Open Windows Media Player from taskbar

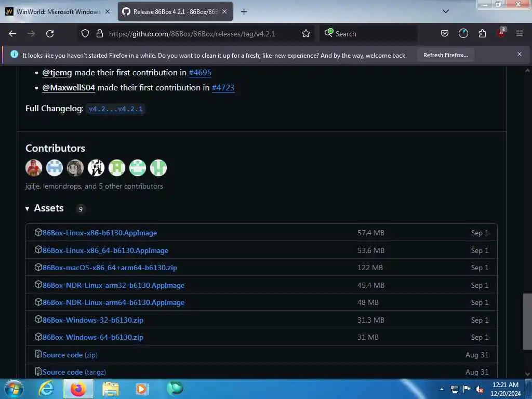pos(142,389)
